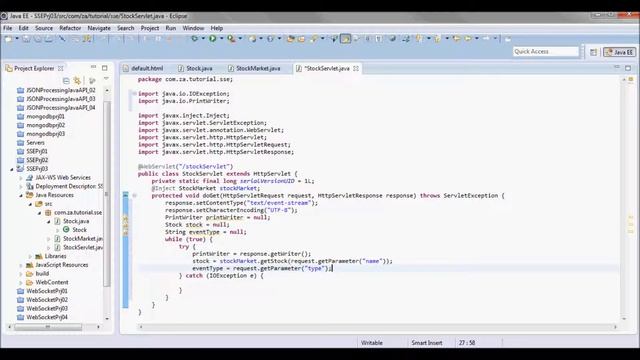The height and width of the screenshot is (360, 640).
Task: Expand the WebContent folder node
Action: [x=21, y=282]
